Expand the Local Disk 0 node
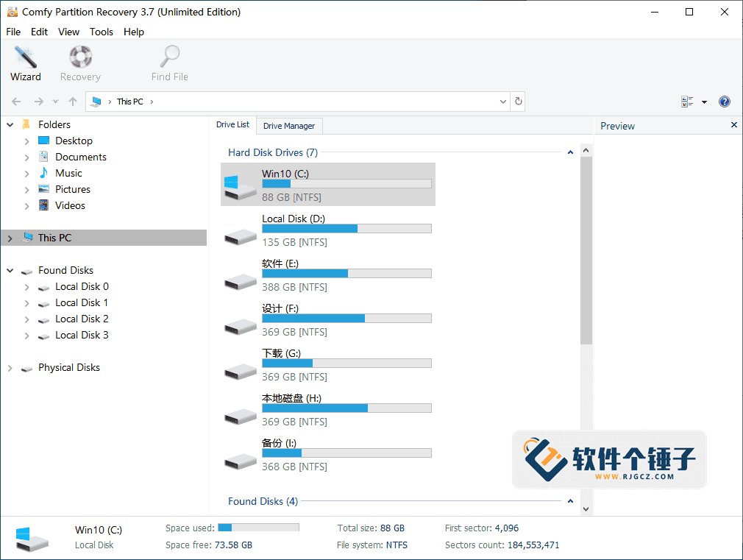Screen dimensions: 743x560 pyautogui.click(x=26, y=286)
